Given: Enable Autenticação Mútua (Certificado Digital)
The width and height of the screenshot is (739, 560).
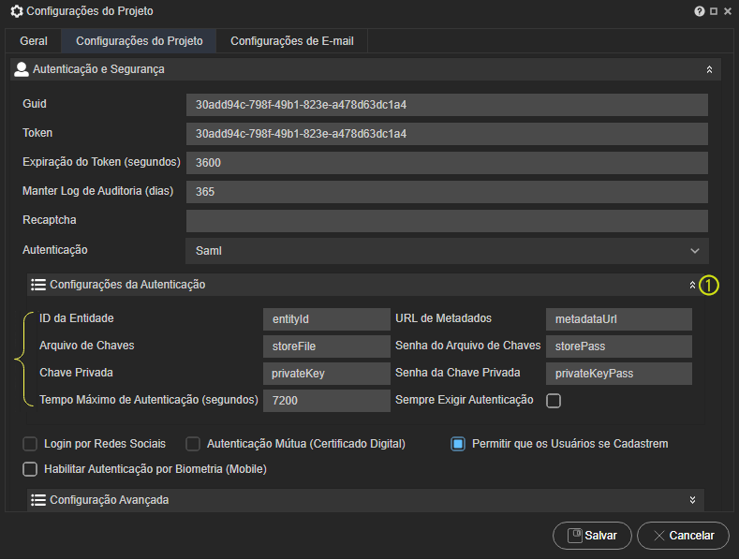Looking at the screenshot, I should [193, 444].
